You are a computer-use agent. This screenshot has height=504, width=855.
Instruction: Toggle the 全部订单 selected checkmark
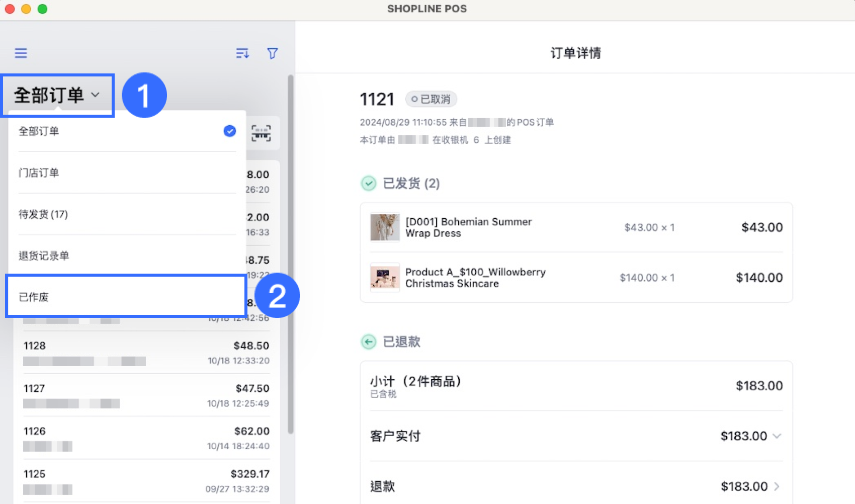click(x=230, y=131)
